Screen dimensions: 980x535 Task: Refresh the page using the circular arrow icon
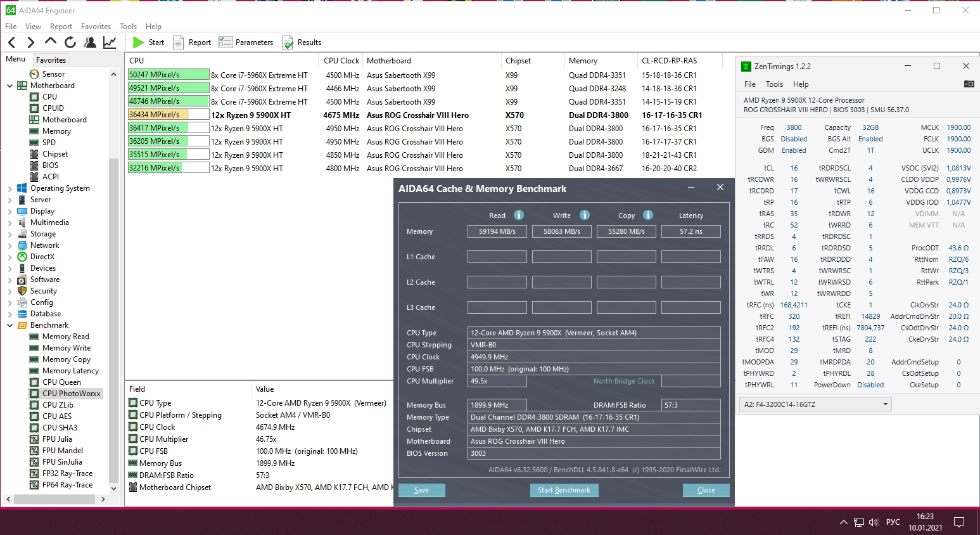pyautogui.click(x=70, y=42)
